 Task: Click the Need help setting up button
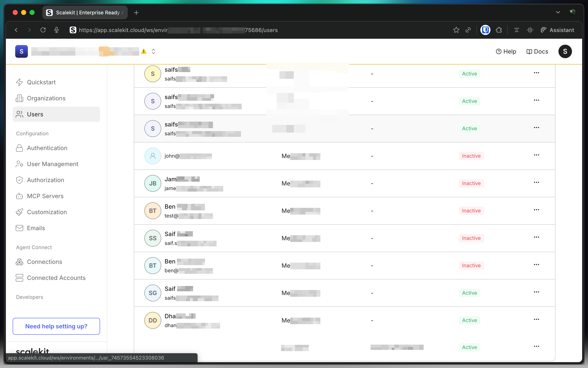[x=56, y=326]
